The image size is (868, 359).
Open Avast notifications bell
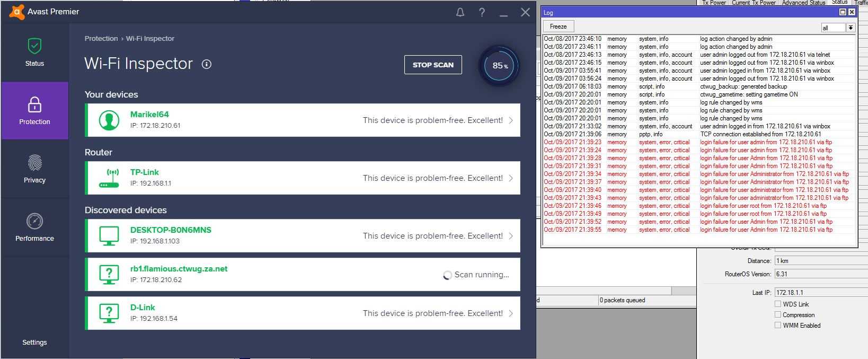pyautogui.click(x=460, y=12)
